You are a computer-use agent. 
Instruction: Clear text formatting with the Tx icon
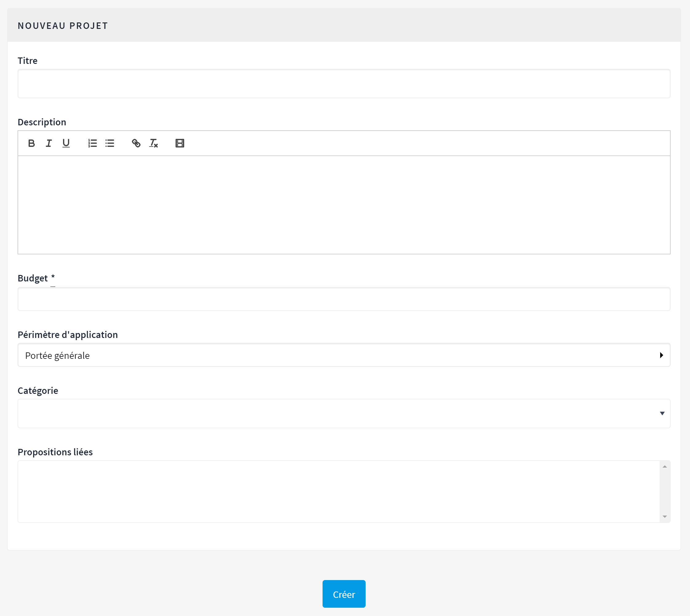[153, 143]
